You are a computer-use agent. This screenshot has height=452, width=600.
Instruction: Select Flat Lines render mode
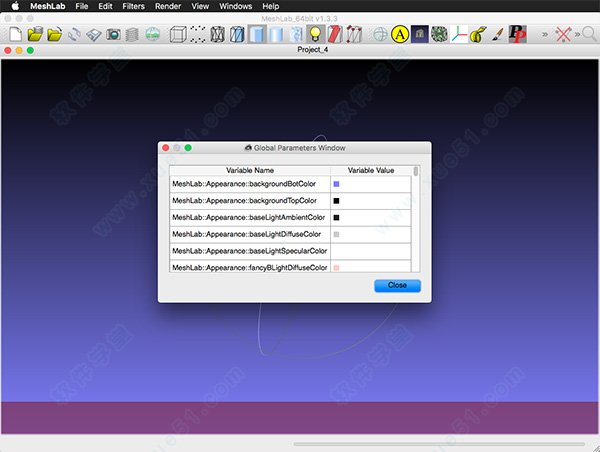pos(257,34)
